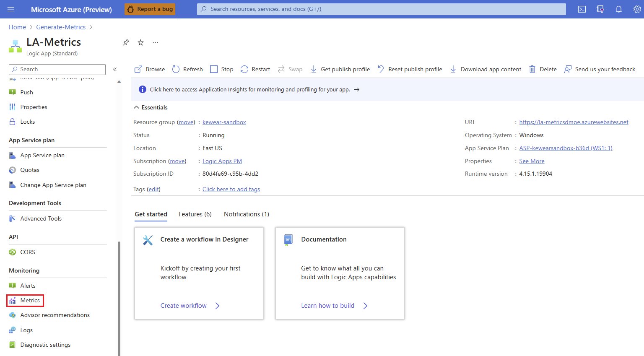
Task: Open the portal hamburger menu
Action: [x=11, y=9]
